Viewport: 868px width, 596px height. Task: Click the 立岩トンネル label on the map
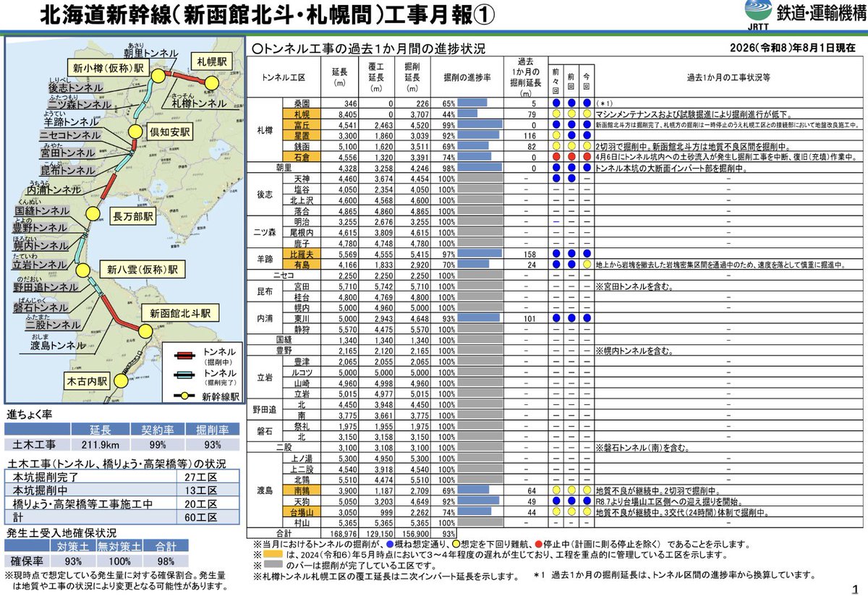41,265
